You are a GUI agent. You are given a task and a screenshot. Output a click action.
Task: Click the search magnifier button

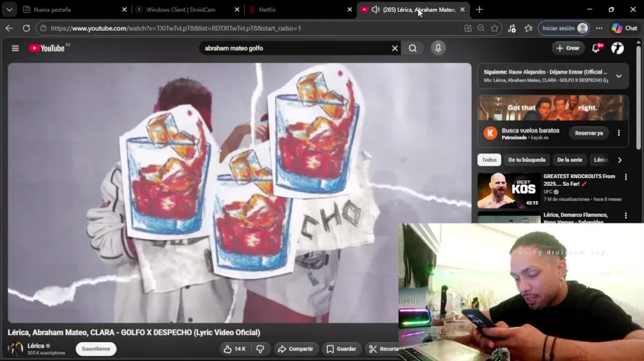413,48
